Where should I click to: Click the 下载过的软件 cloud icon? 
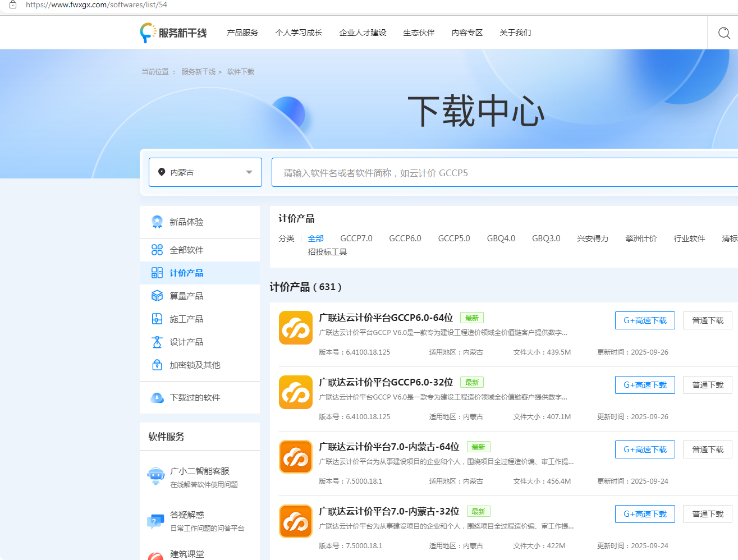pos(157,398)
